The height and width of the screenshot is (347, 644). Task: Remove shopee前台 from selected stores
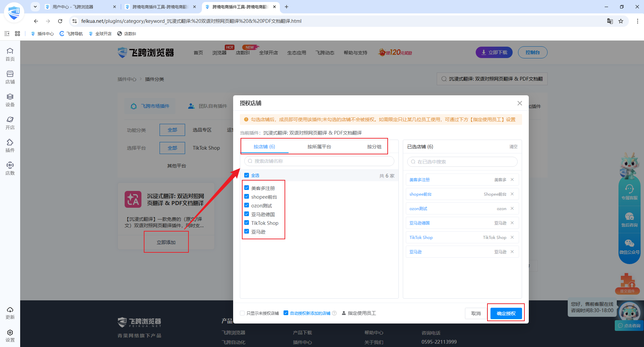512,194
